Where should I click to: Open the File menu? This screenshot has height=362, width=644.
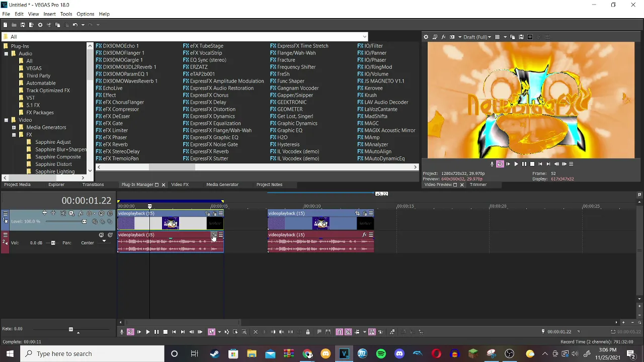6,14
